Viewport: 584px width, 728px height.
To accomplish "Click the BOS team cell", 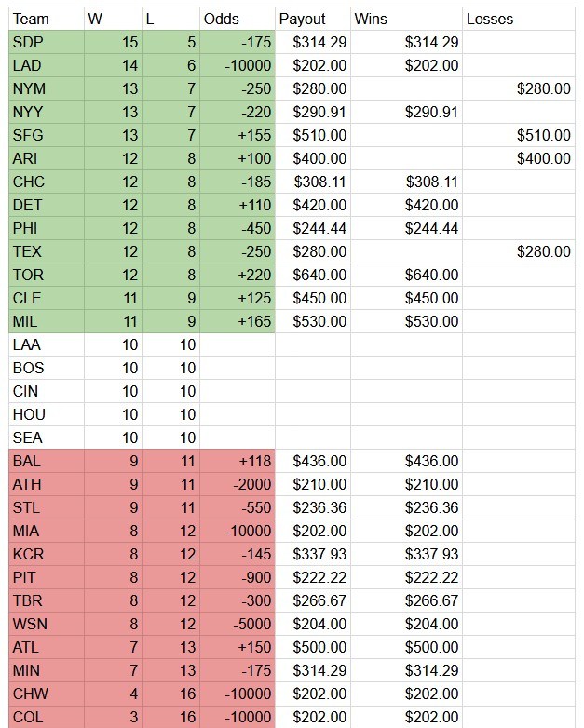I will pyautogui.click(x=45, y=369).
